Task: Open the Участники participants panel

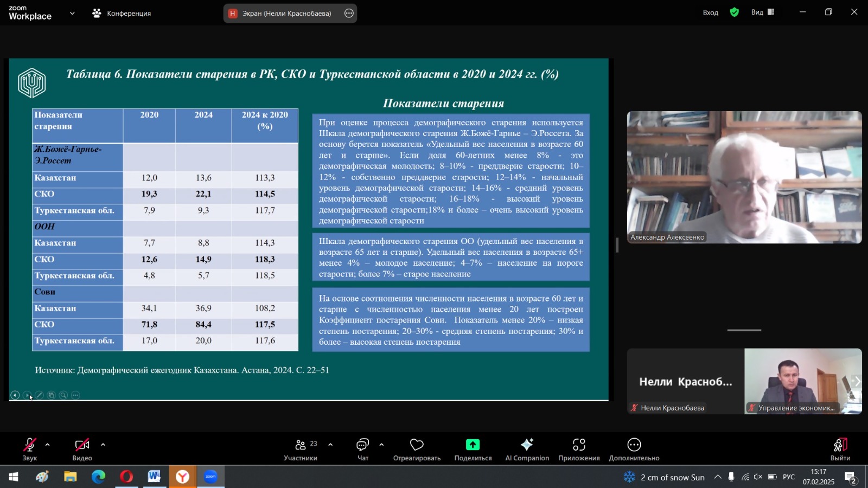Action: coord(300,449)
